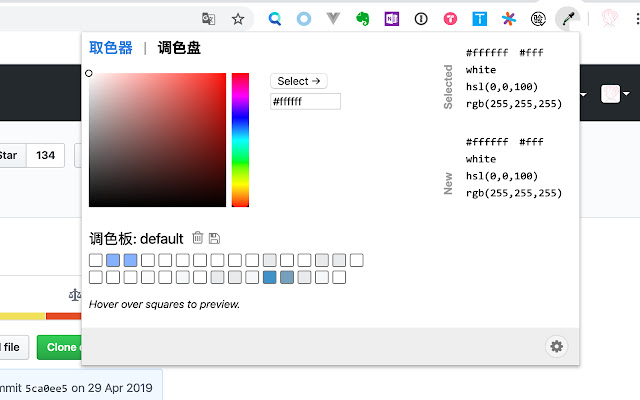The width and height of the screenshot is (640, 400).
Task: Open the Chrome profile avatar
Action: 609,19
